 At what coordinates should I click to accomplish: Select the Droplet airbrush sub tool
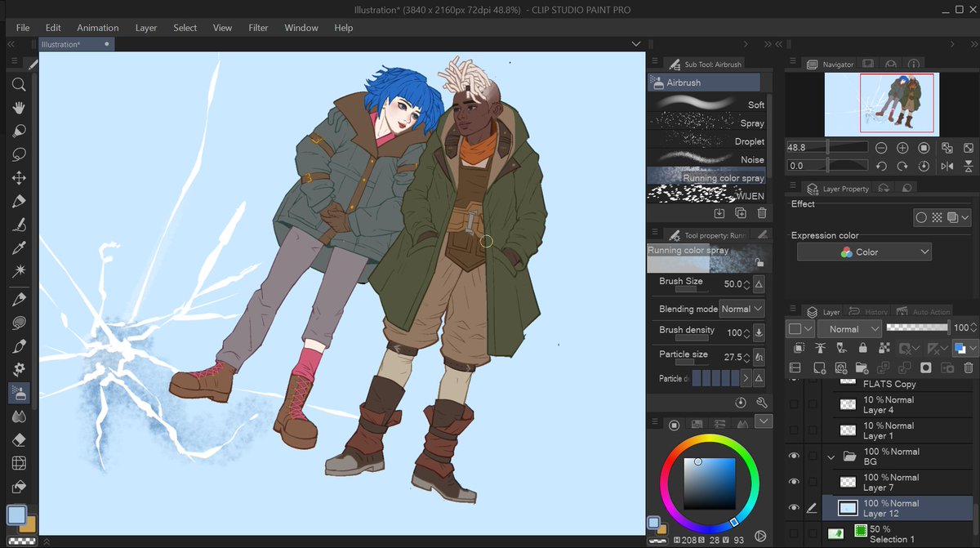(x=707, y=141)
